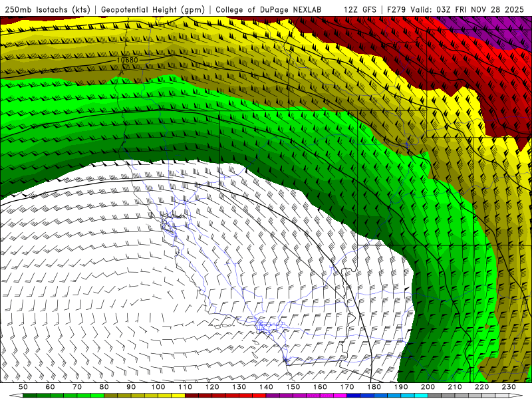Click the 170 label on the speed scale

pos(347,387)
